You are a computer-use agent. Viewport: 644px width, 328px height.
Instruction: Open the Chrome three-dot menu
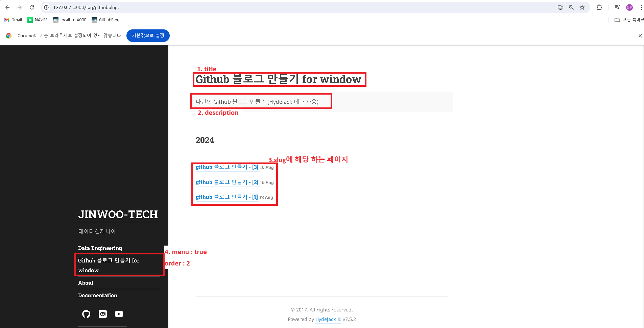[x=641, y=7]
